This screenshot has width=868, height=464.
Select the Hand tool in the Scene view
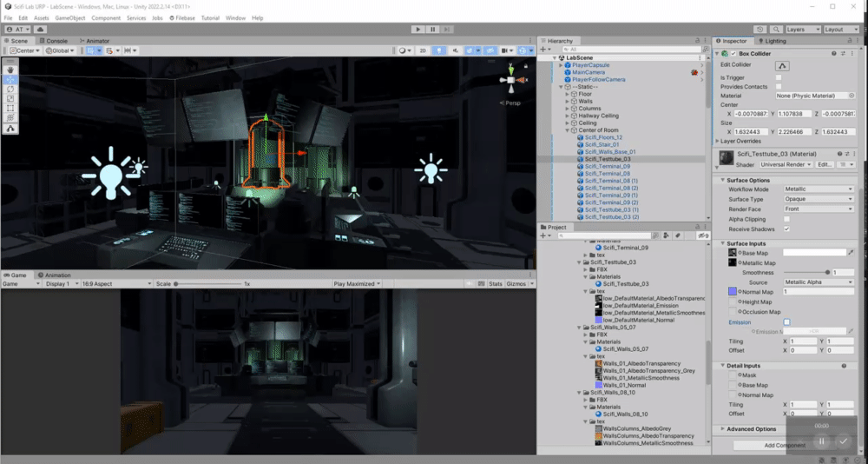click(10, 70)
